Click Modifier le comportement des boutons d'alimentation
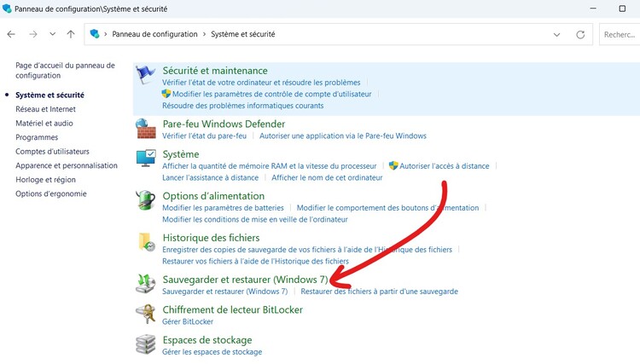This screenshot has width=640, height=364. tap(387, 208)
